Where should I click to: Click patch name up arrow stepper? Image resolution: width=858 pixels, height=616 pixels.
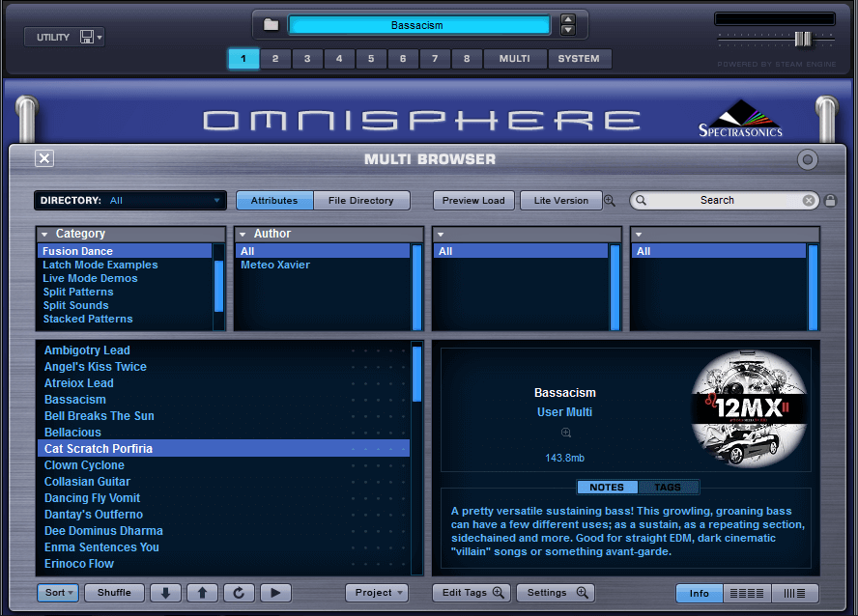pos(568,19)
